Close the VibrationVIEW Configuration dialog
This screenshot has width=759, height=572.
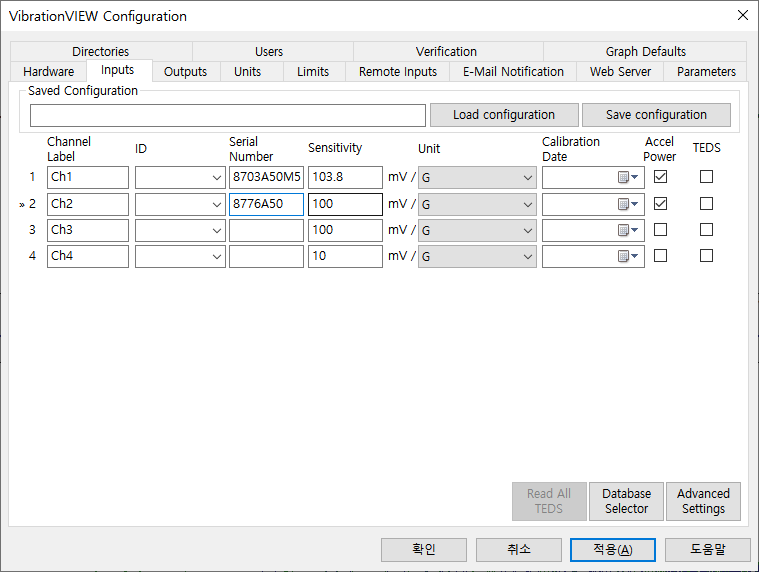[743, 15]
